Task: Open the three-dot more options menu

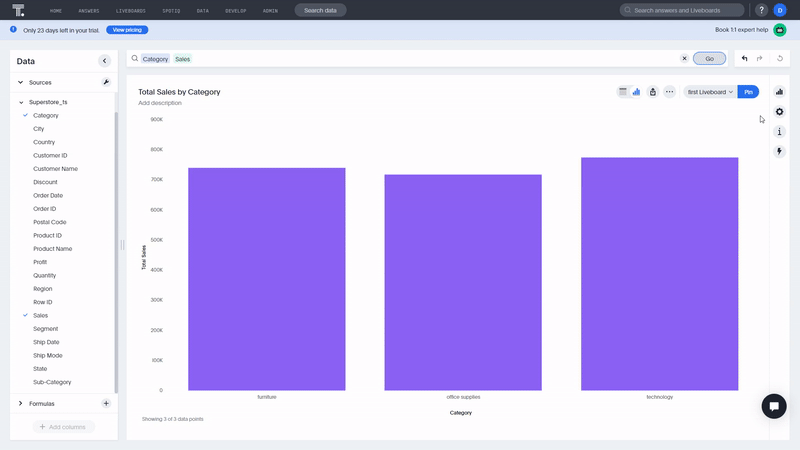Action: (x=669, y=92)
